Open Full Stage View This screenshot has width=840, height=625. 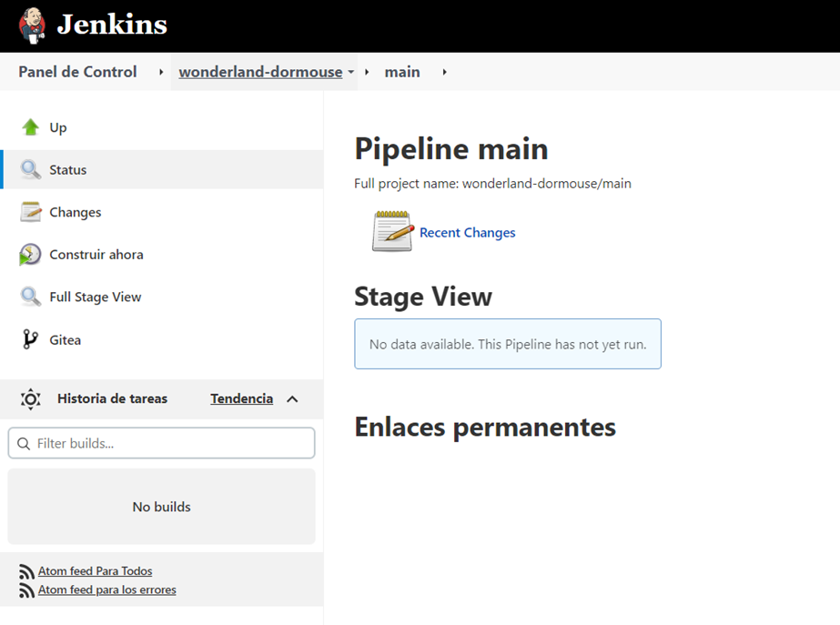(x=96, y=297)
